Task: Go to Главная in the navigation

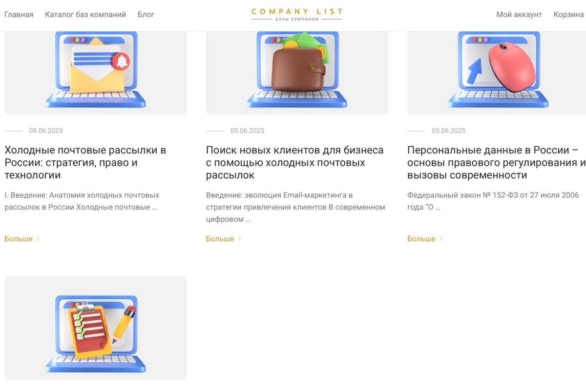Action: point(19,15)
